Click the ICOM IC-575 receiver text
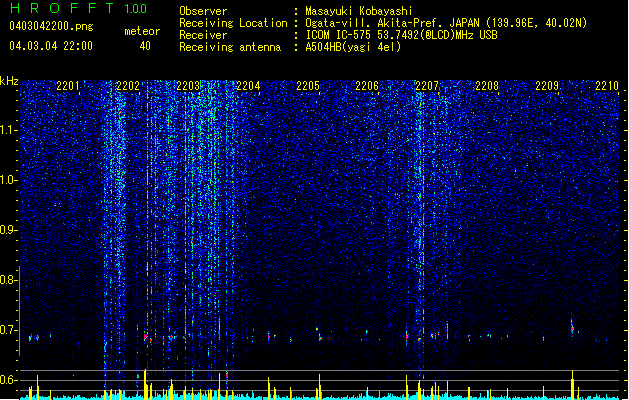 tap(401, 35)
